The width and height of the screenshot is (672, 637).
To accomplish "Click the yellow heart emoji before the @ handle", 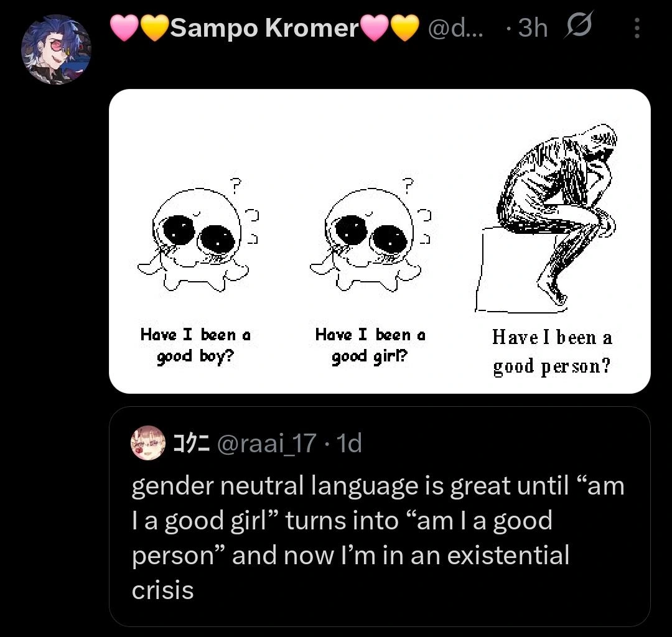I will 405,28.
